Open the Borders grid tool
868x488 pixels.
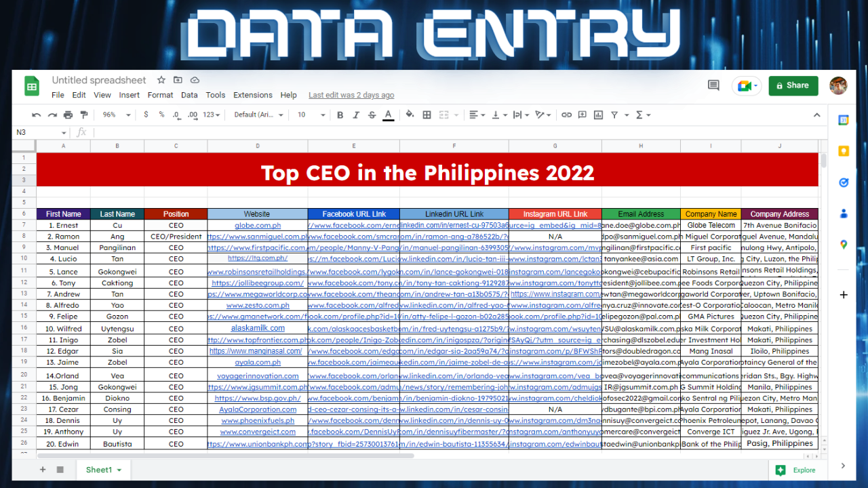427,115
